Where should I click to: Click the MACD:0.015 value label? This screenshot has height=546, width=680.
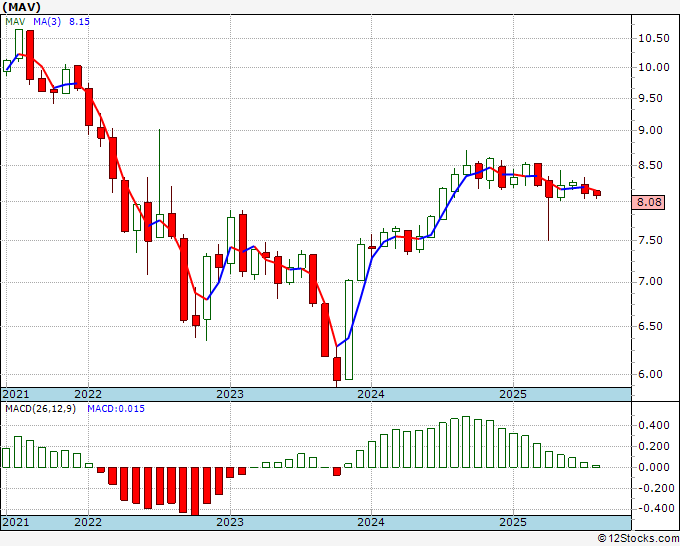pos(116,409)
